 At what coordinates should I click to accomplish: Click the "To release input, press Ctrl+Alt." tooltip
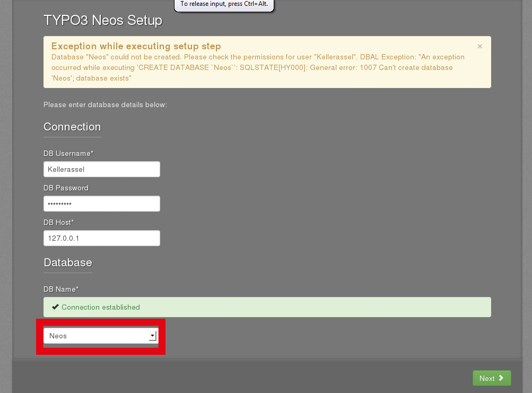coord(224,5)
